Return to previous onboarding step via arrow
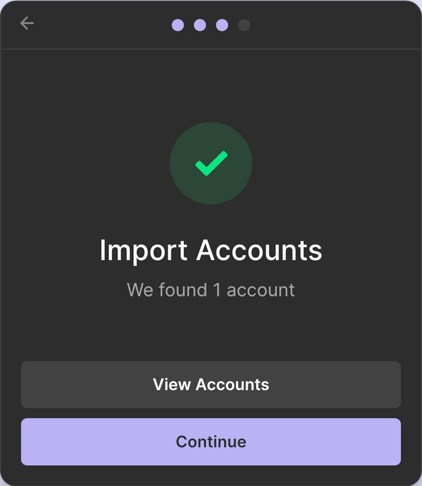The image size is (422, 486). pyautogui.click(x=27, y=23)
